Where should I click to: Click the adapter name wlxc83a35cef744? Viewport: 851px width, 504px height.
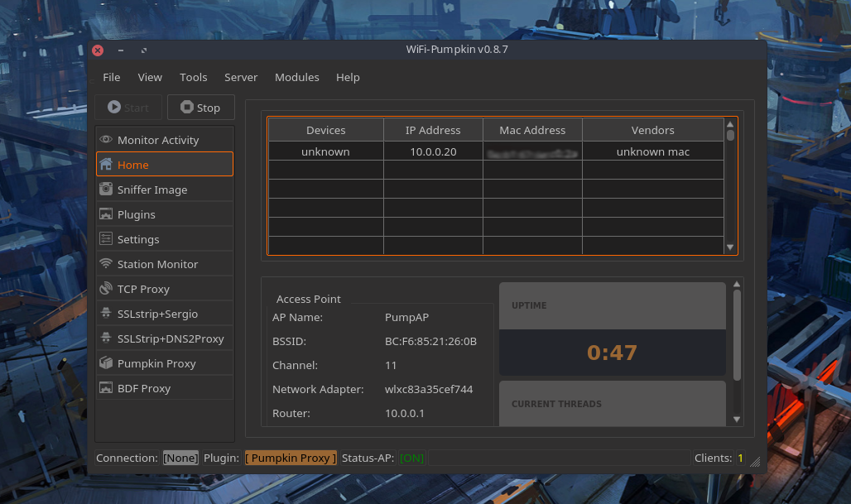coord(428,389)
